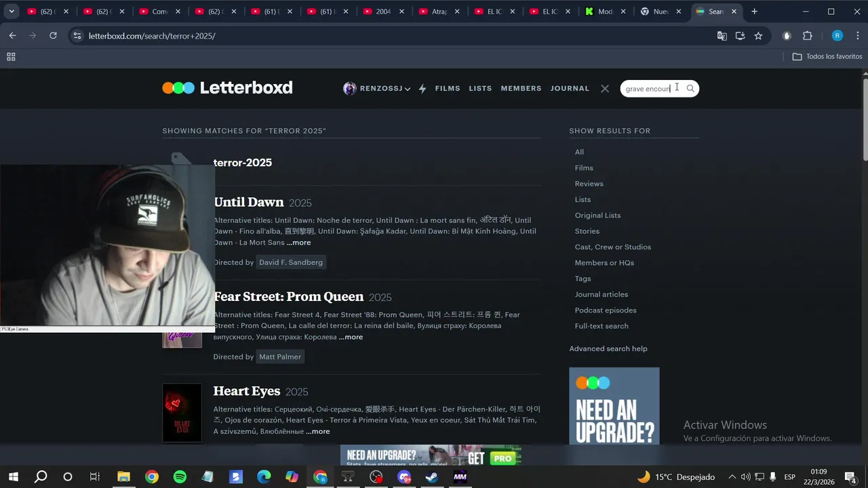This screenshot has height=488, width=868.
Task: Open the JOURNAL menu
Action: pyautogui.click(x=570, y=89)
